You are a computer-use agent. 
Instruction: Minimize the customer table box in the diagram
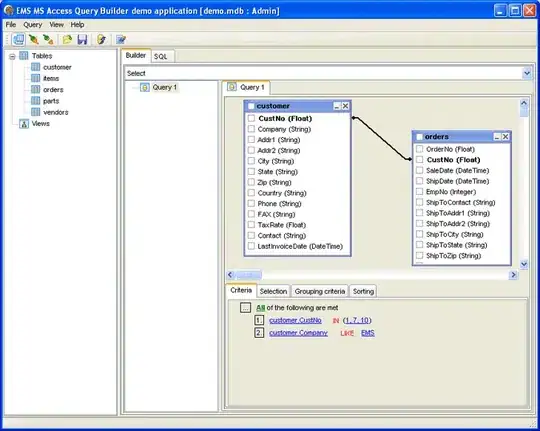point(336,106)
